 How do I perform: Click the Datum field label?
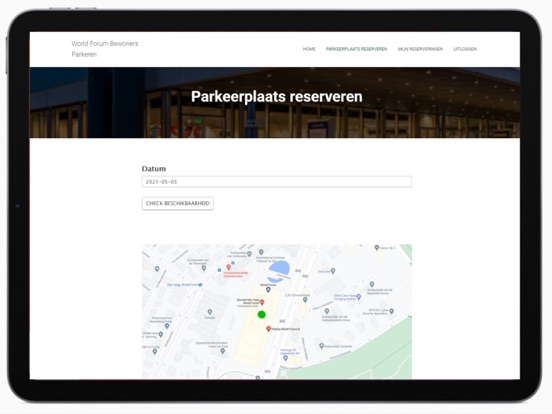154,169
